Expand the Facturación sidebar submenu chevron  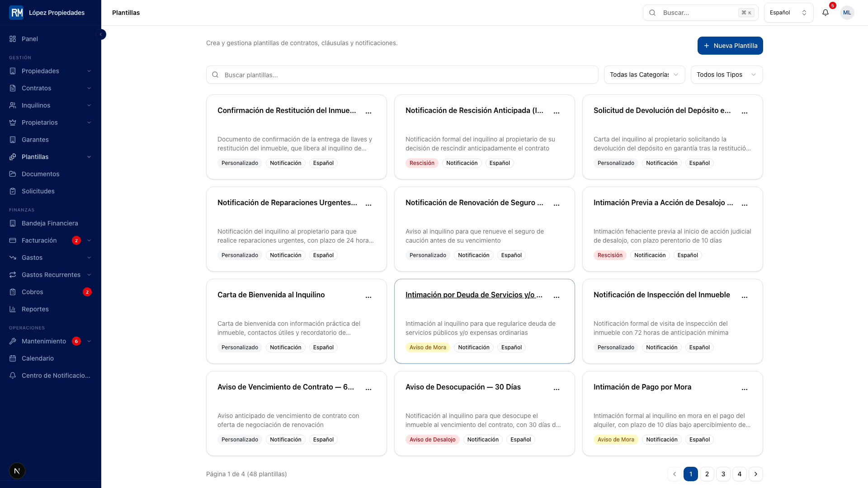pyautogui.click(x=89, y=240)
